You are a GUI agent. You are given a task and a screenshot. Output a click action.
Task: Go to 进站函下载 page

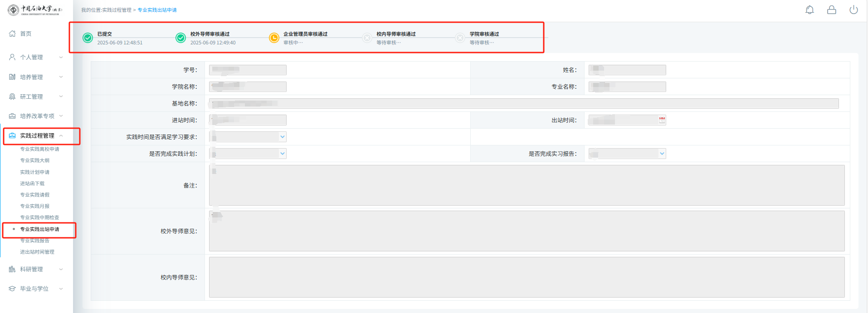tap(32, 183)
